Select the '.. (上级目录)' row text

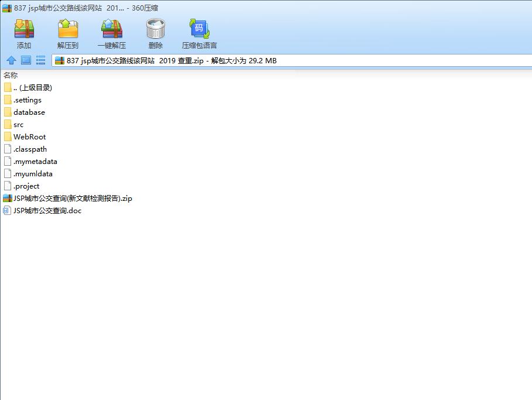(x=33, y=88)
